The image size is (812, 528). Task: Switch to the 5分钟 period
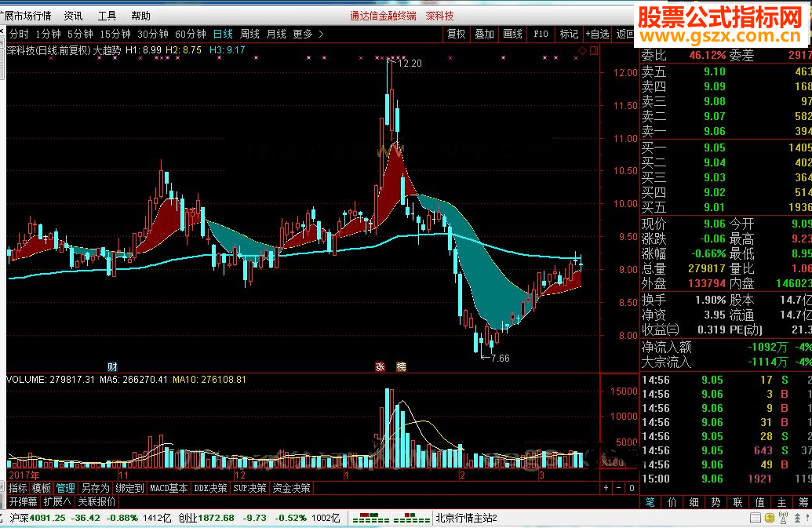(x=80, y=35)
